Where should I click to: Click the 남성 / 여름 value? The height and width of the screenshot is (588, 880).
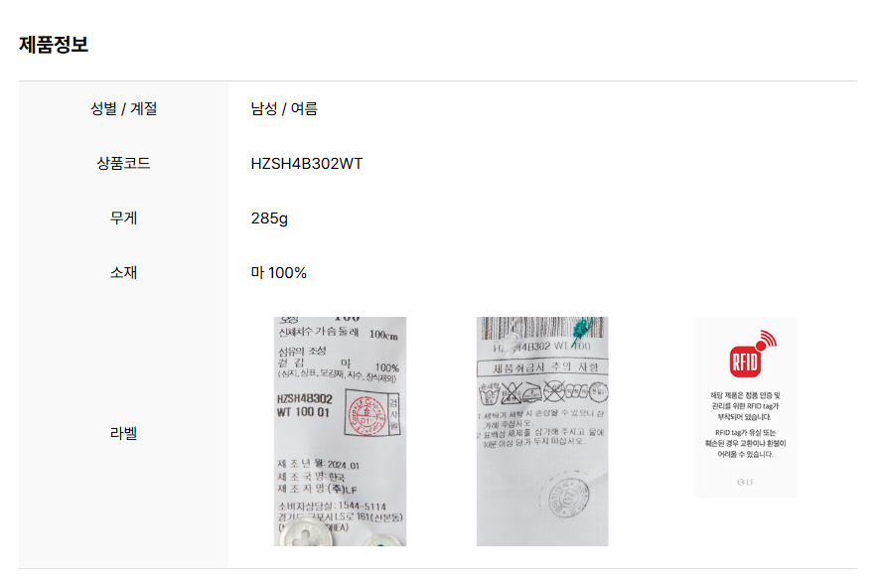tap(284, 108)
